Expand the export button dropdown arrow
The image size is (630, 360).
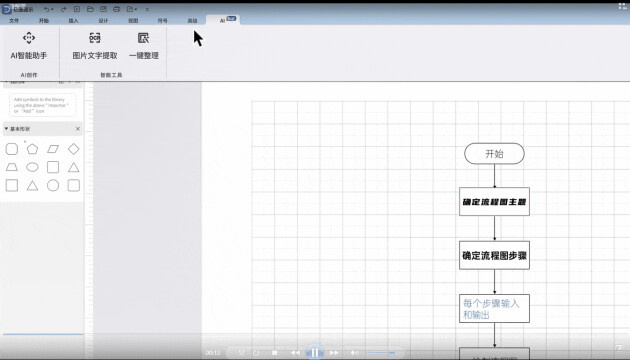click(x=136, y=10)
